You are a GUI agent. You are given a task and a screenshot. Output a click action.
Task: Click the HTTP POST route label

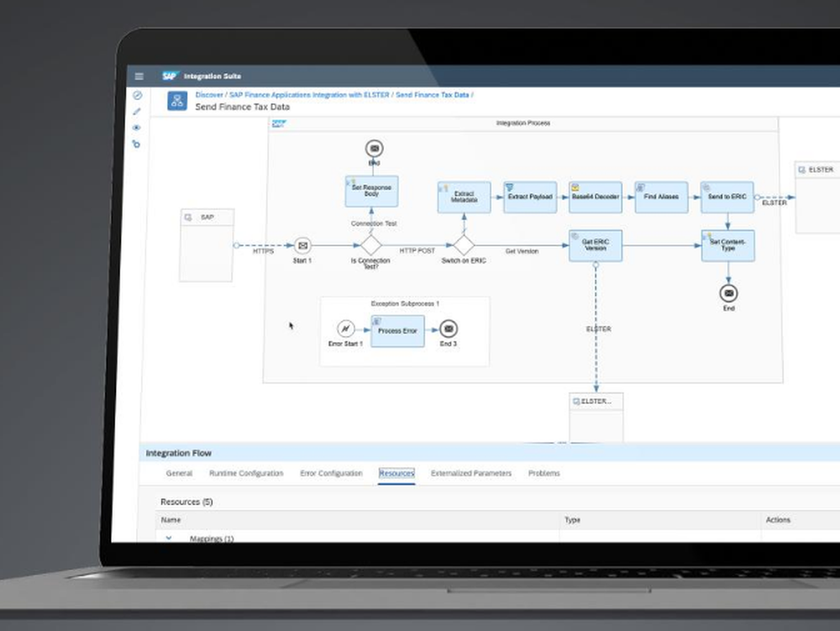[x=417, y=250]
